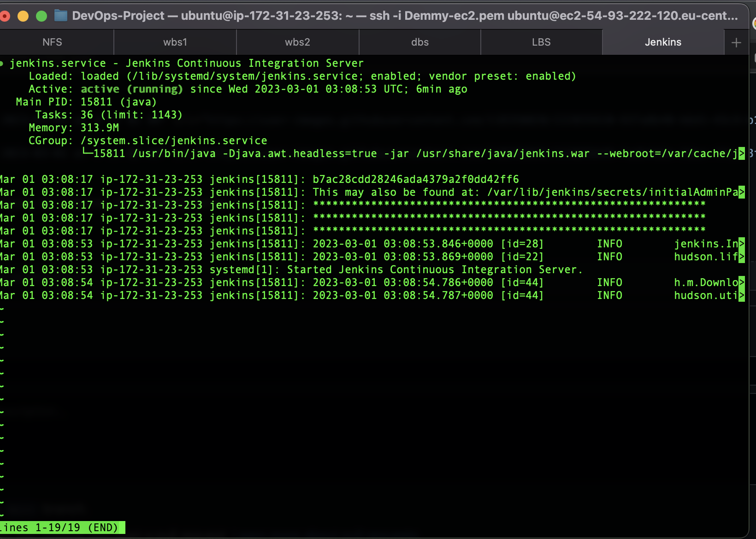Click the highlighted Lines 1-19/19 (END) pager indicator
756x539 pixels.
(62, 527)
